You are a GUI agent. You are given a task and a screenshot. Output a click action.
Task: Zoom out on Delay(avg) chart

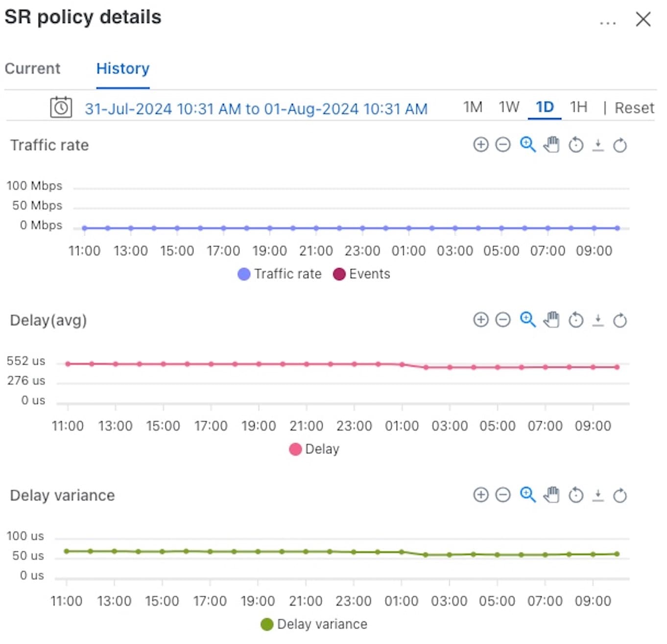[x=502, y=320]
